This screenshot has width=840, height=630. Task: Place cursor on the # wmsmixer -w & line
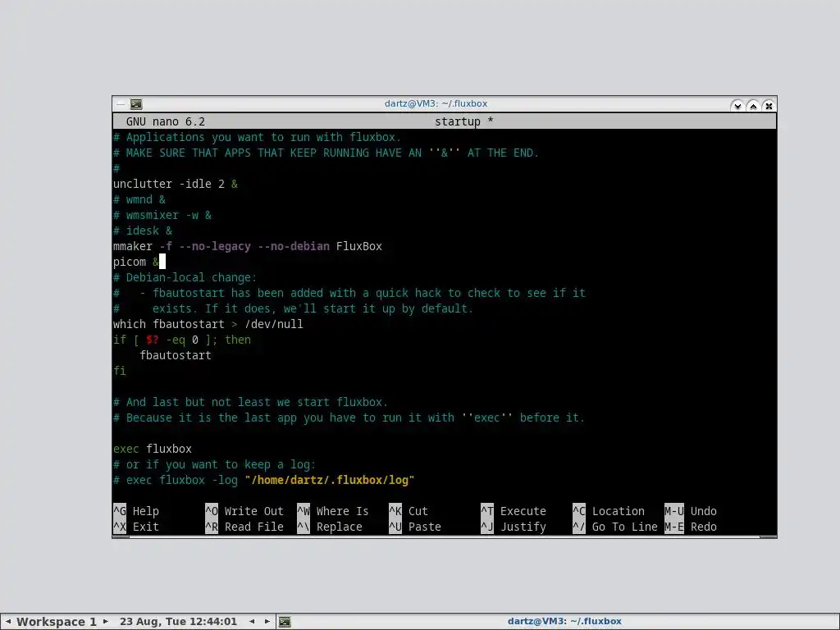coord(162,215)
